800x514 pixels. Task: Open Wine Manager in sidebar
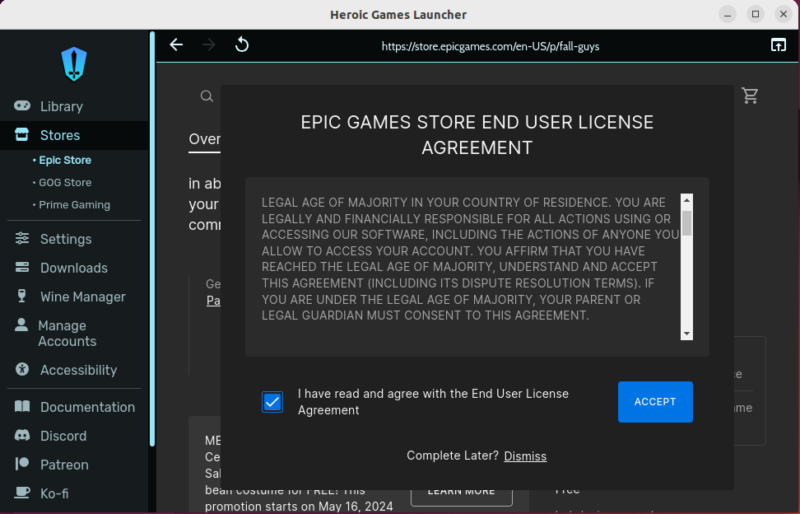pyautogui.click(x=82, y=297)
